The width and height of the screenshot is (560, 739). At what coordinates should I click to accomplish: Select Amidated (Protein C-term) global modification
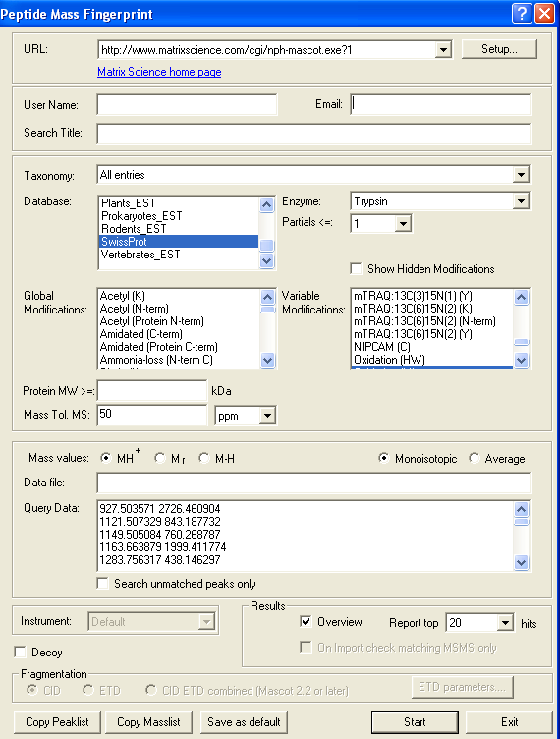179,346
